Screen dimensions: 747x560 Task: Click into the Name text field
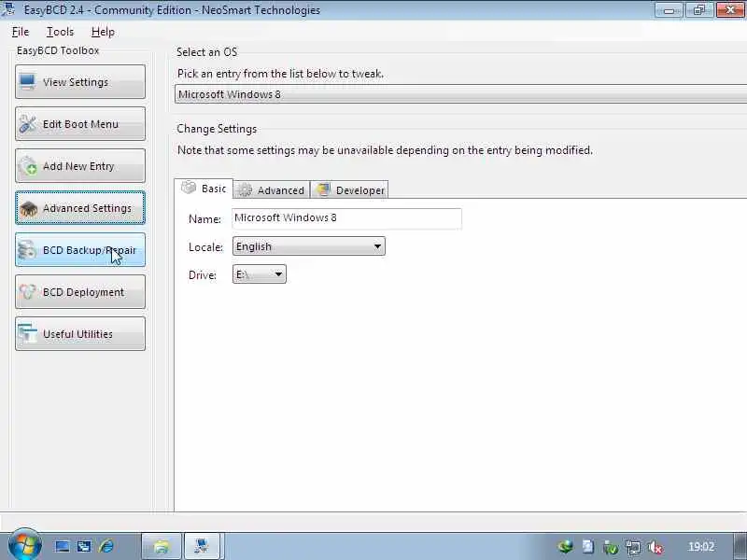(x=346, y=218)
